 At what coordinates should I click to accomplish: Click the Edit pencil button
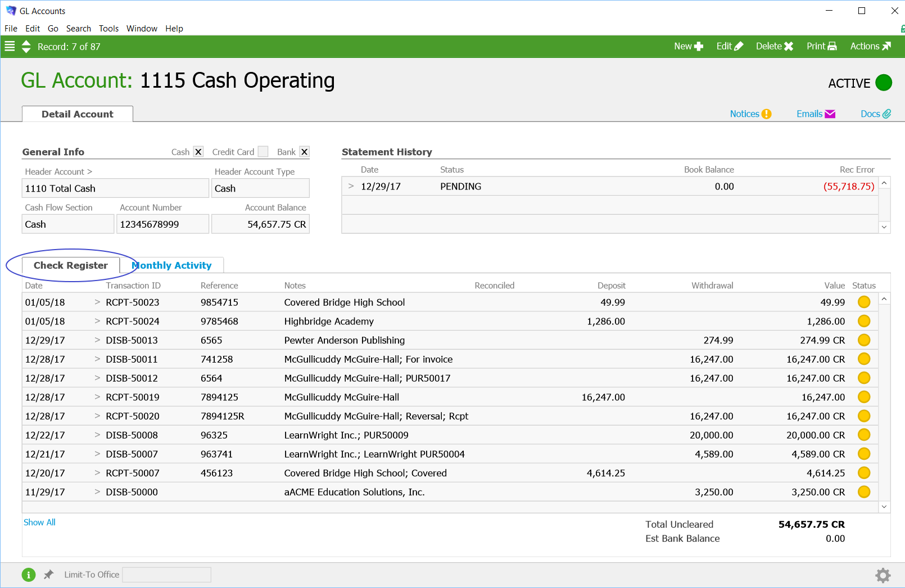pyautogui.click(x=730, y=47)
